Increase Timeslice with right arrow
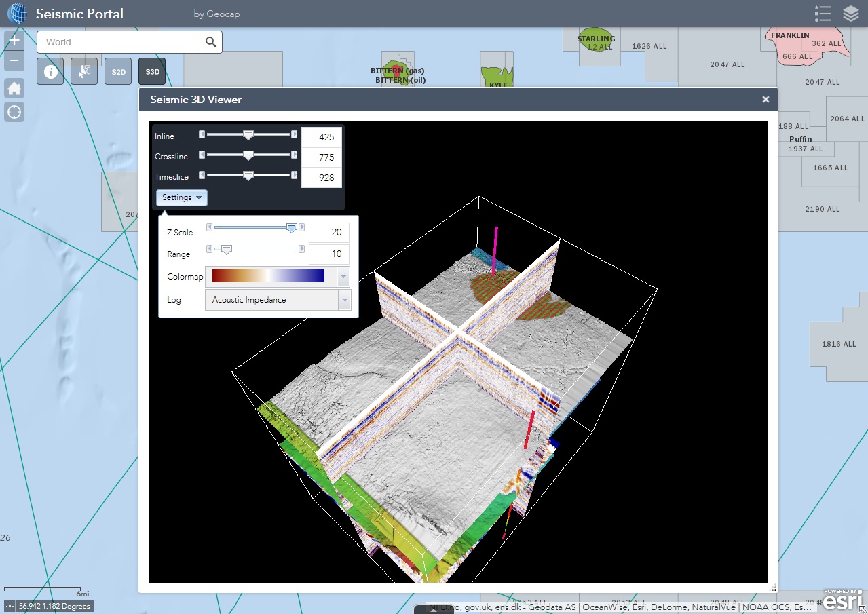The height and width of the screenshot is (614, 868). coord(294,174)
